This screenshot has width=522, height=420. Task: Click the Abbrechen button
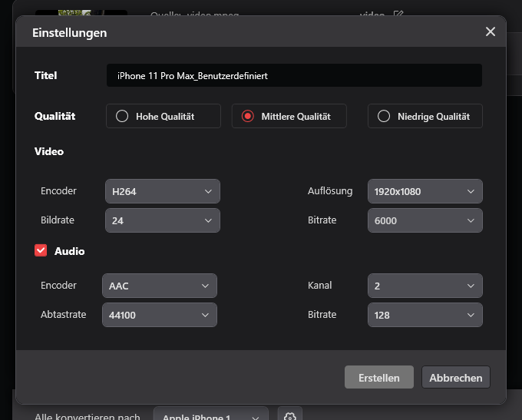(456, 377)
